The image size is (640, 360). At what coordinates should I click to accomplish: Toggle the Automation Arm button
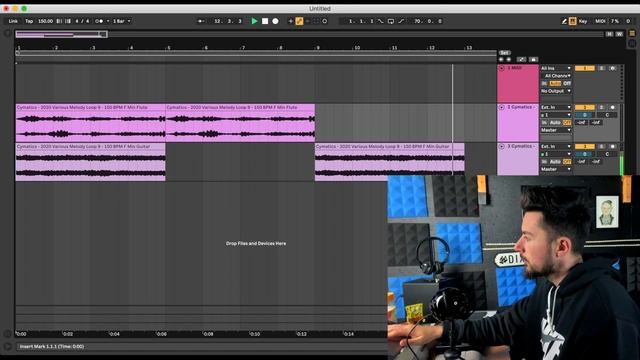coord(299,21)
